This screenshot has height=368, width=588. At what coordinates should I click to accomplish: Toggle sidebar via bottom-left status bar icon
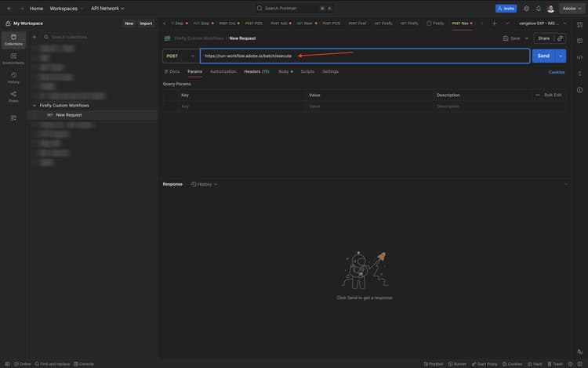point(7,364)
